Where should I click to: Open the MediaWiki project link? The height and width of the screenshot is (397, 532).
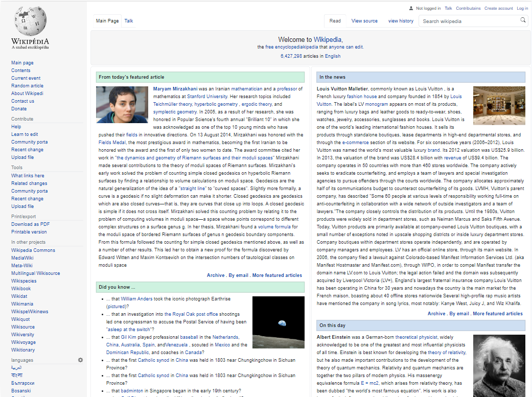tap(22, 258)
